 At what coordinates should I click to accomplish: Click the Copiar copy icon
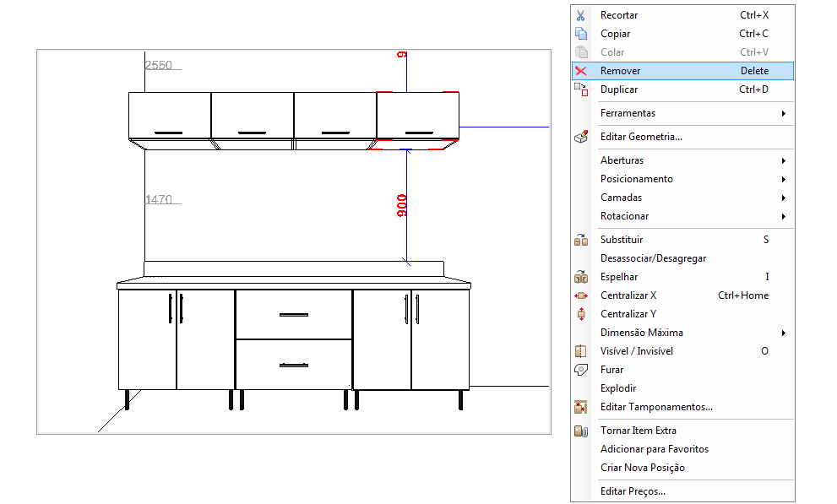[x=580, y=34]
